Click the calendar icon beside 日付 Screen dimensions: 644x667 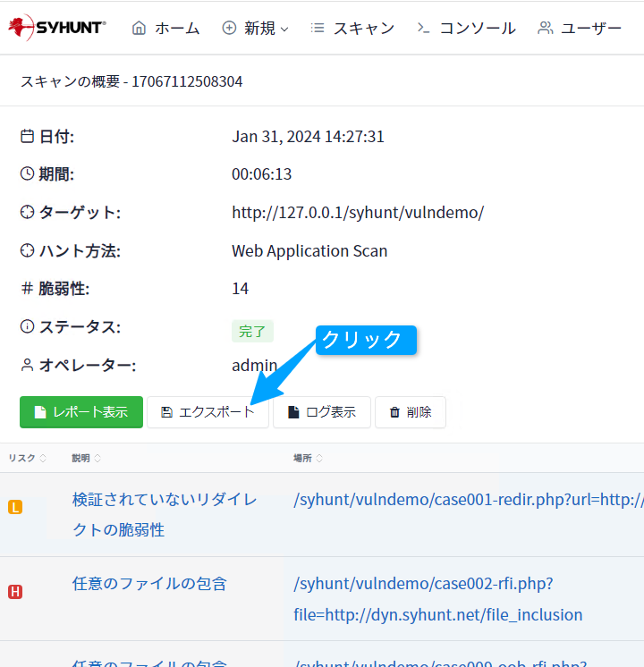[27, 137]
